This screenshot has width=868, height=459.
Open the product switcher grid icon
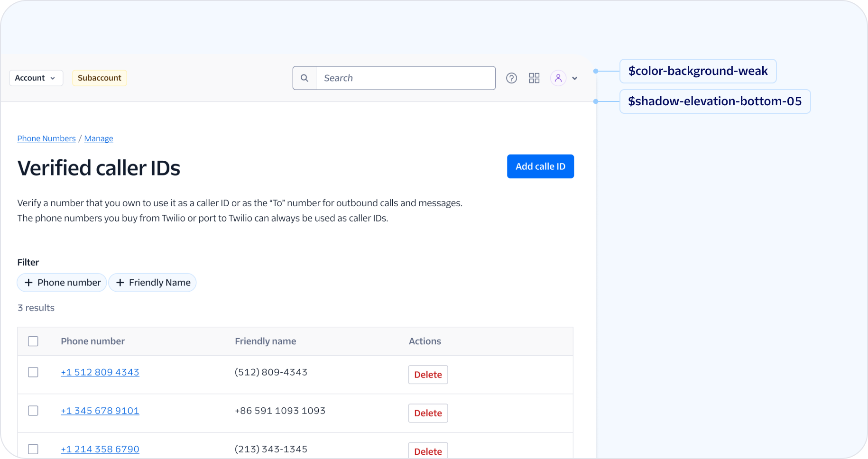535,78
